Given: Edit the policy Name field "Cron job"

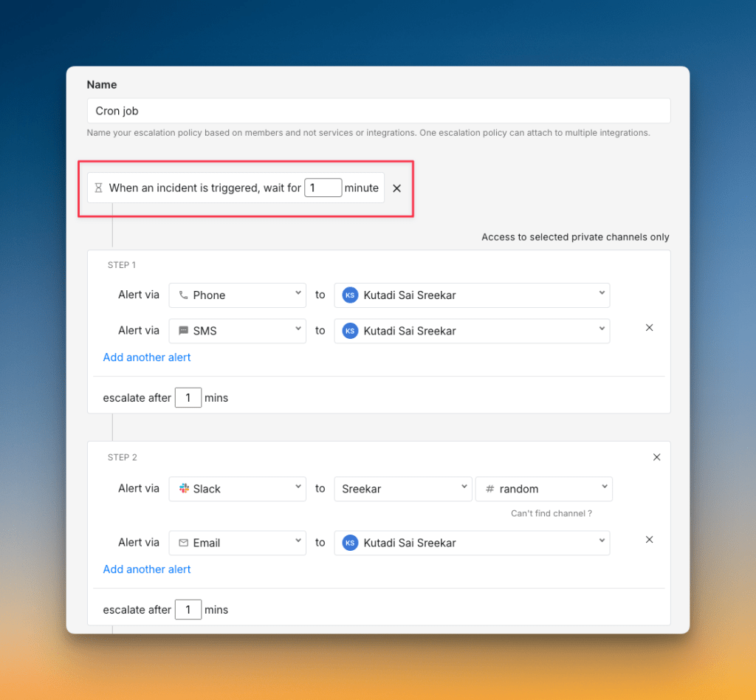Looking at the screenshot, I should click(x=378, y=111).
